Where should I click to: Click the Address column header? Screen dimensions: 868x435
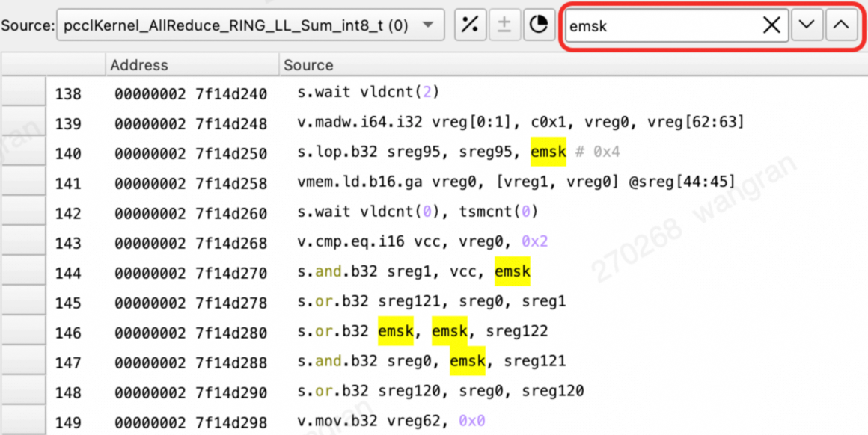[x=192, y=65]
